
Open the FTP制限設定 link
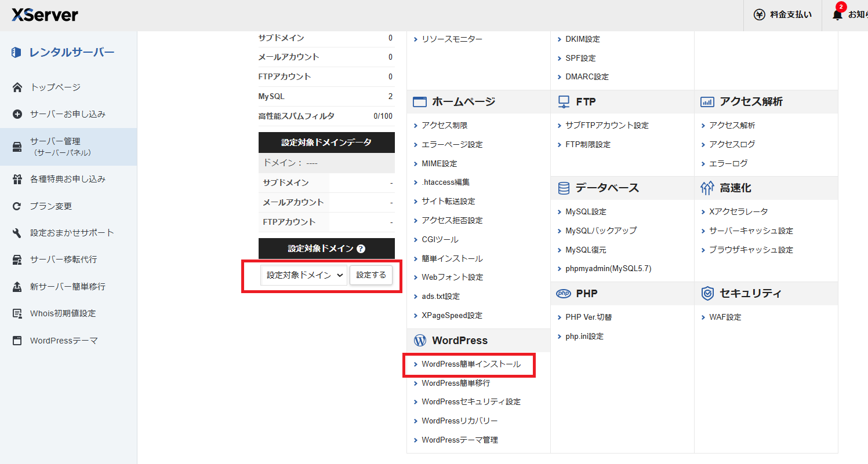(588, 145)
